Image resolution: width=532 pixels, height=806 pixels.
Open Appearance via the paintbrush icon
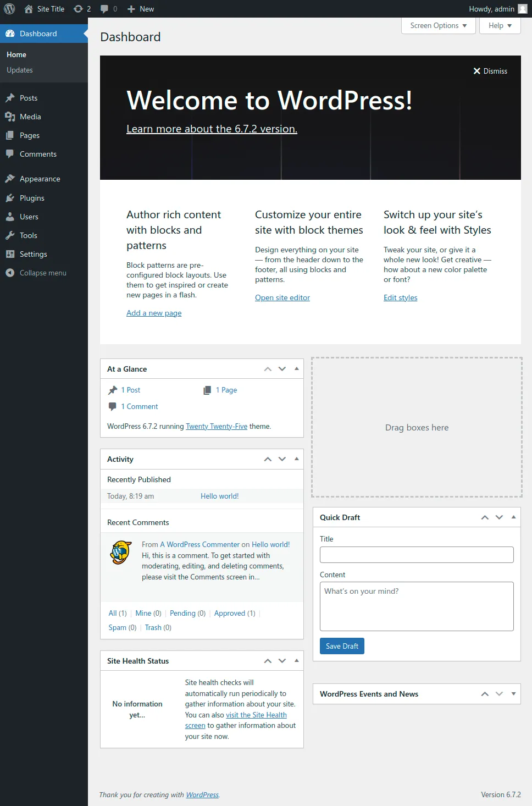tap(11, 179)
